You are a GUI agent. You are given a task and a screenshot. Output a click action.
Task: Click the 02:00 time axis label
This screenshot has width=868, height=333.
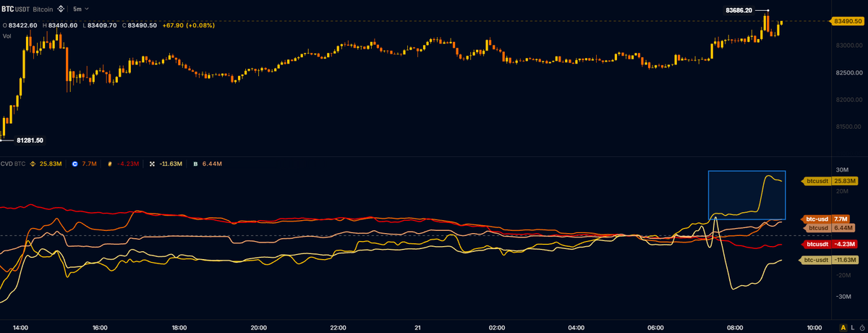497,328
